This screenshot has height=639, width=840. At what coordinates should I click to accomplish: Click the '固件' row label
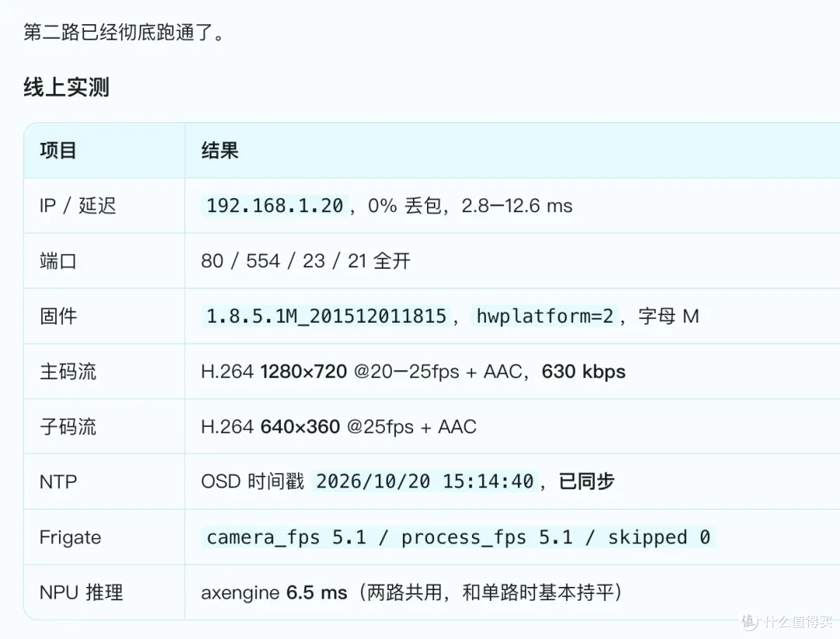pyautogui.click(x=58, y=316)
